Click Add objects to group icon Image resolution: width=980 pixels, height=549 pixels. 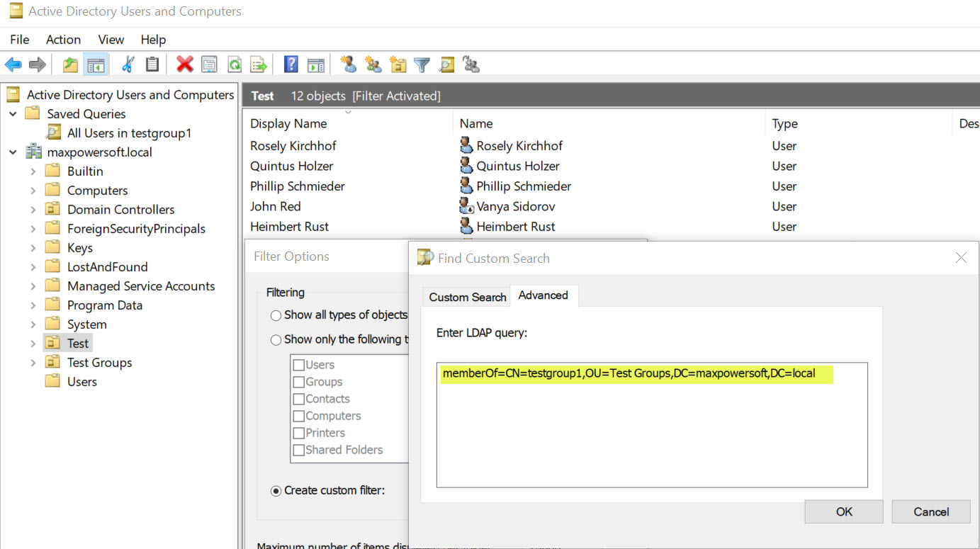[x=471, y=64]
